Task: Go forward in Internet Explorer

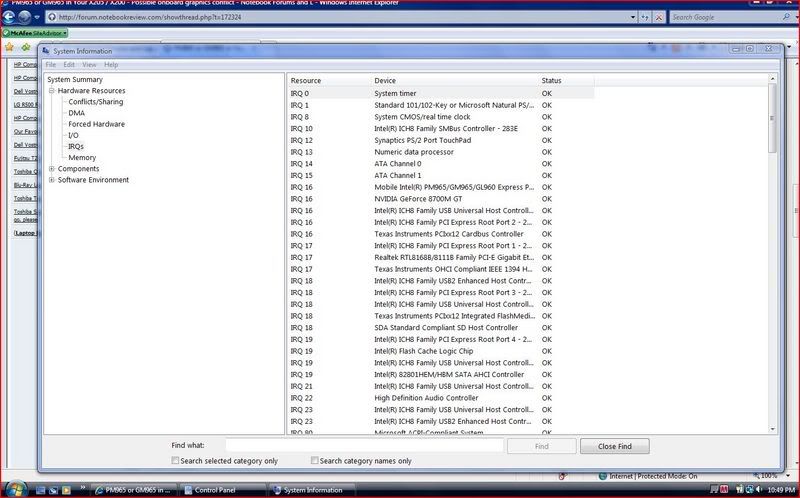Action: pyautogui.click(x=24, y=17)
